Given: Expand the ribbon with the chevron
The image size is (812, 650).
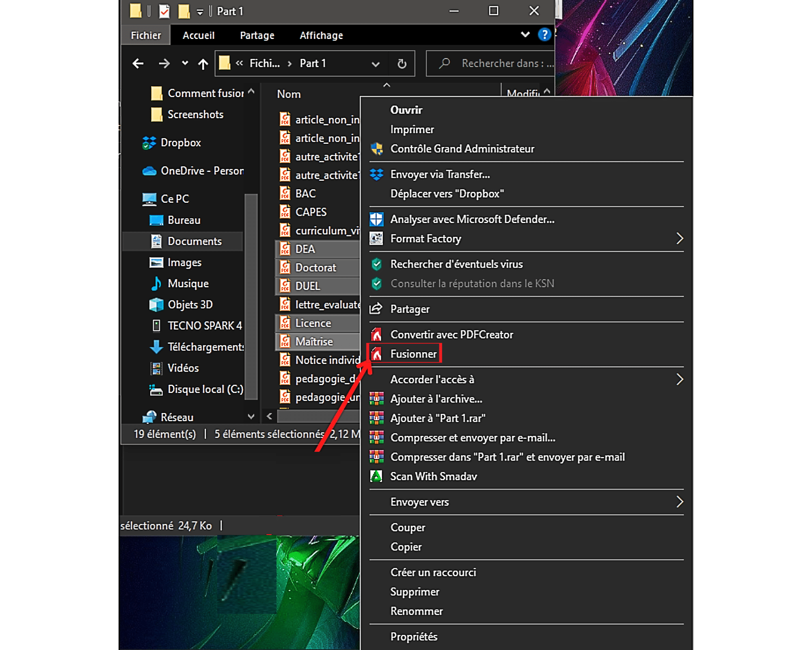Looking at the screenshot, I should [x=525, y=35].
